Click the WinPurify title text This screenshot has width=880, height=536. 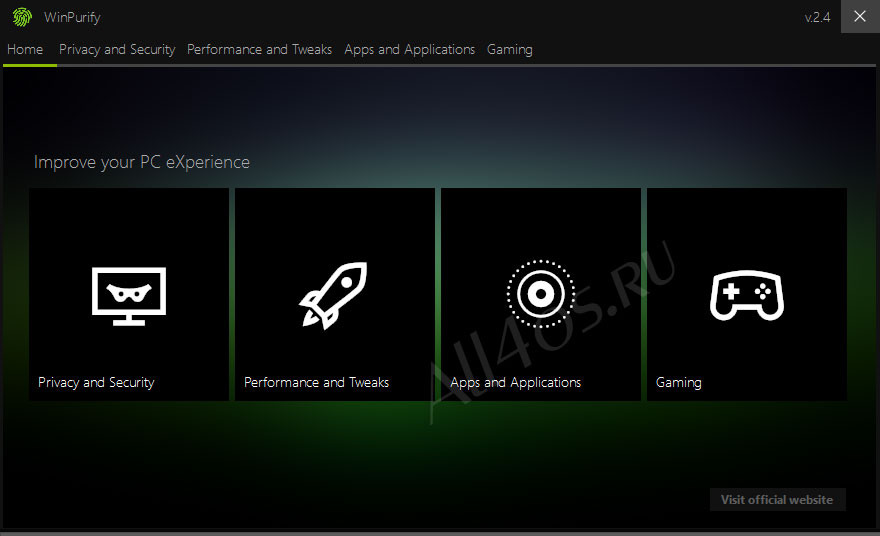[x=72, y=17]
